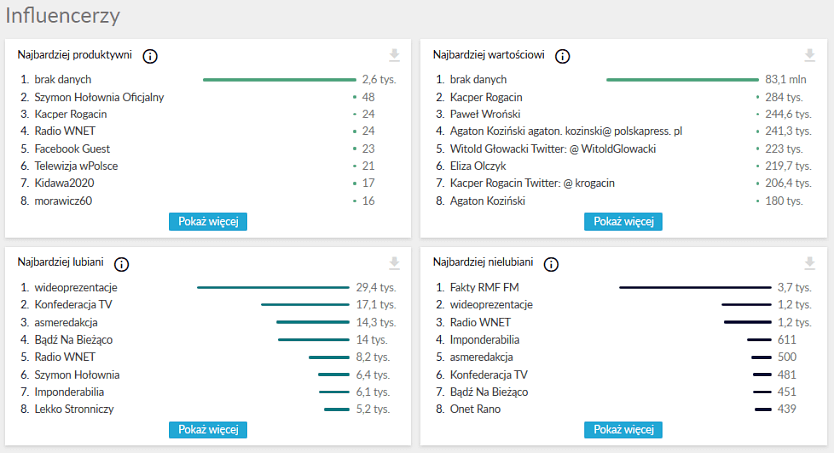Download the Najbardziej wartościowi panel data
Viewport: 834px width, 453px height.
pyautogui.click(x=809, y=56)
